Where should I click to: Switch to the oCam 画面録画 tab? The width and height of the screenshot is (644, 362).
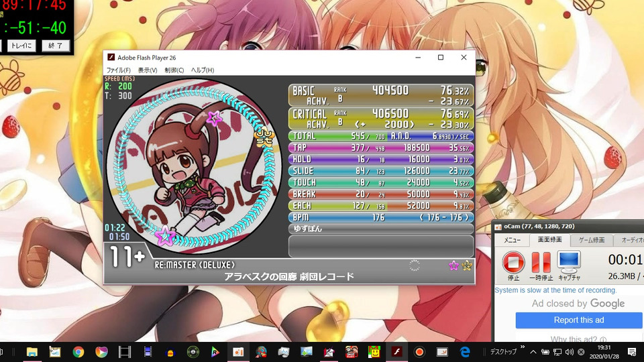549,240
